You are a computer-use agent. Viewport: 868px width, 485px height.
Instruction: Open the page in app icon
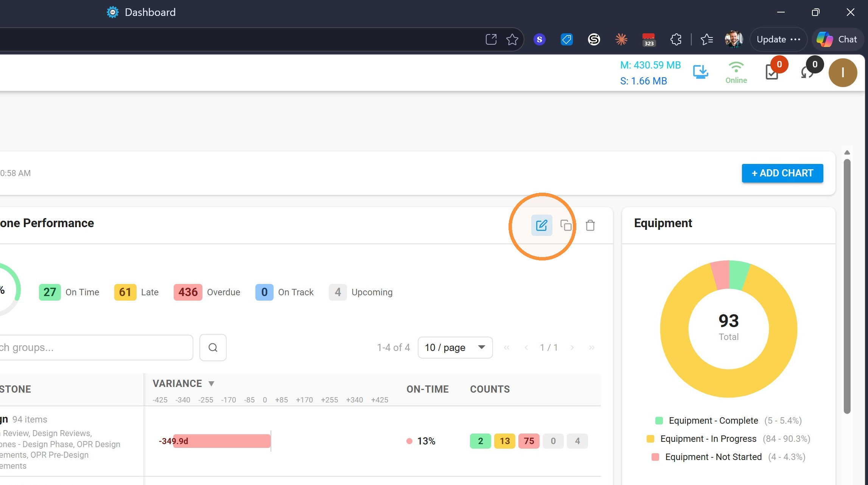pyautogui.click(x=491, y=39)
